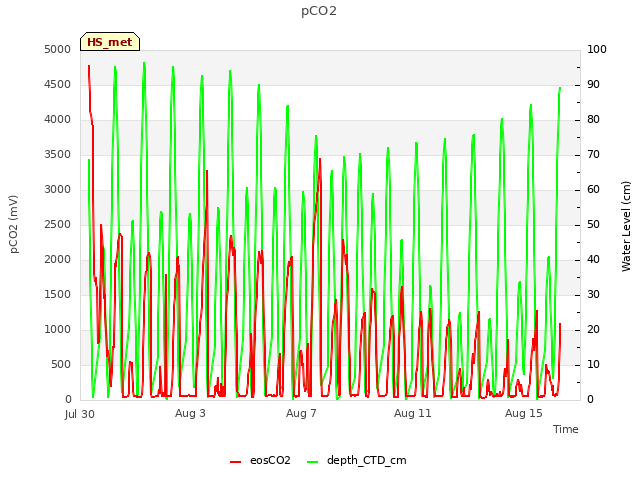Click the 2500 value on left axis
Image resolution: width=640 pixels, height=480 pixels.
pyautogui.click(x=58, y=224)
